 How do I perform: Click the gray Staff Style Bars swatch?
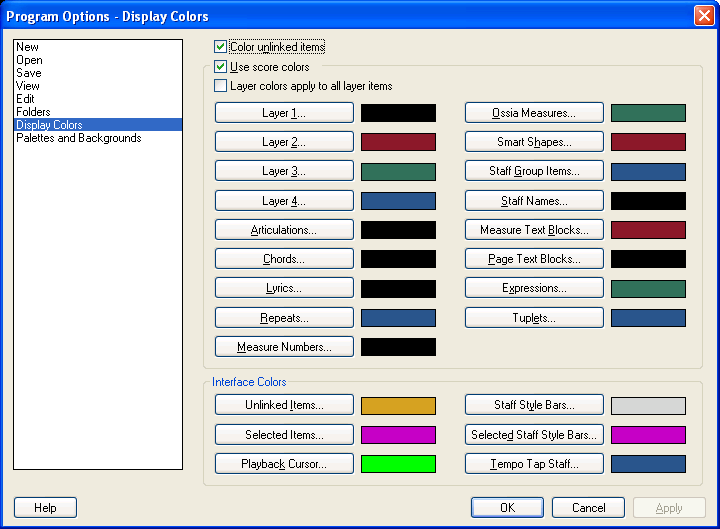[x=648, y=406]
